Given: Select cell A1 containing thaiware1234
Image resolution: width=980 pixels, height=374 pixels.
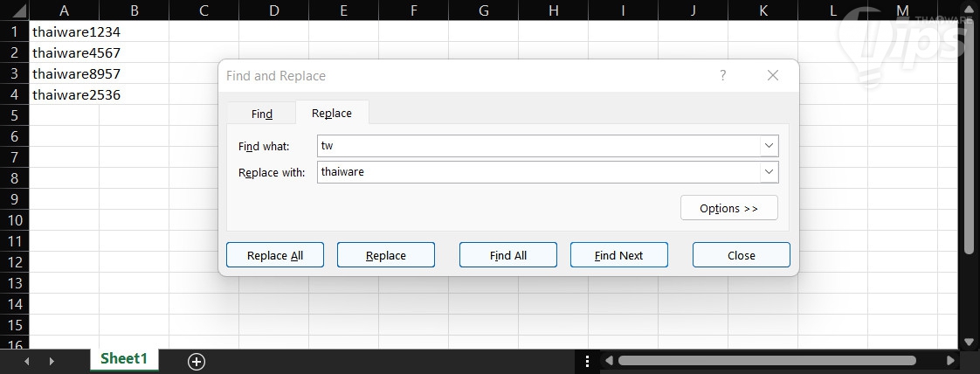Looking at the screenshot, I should [x=64, y=31].
